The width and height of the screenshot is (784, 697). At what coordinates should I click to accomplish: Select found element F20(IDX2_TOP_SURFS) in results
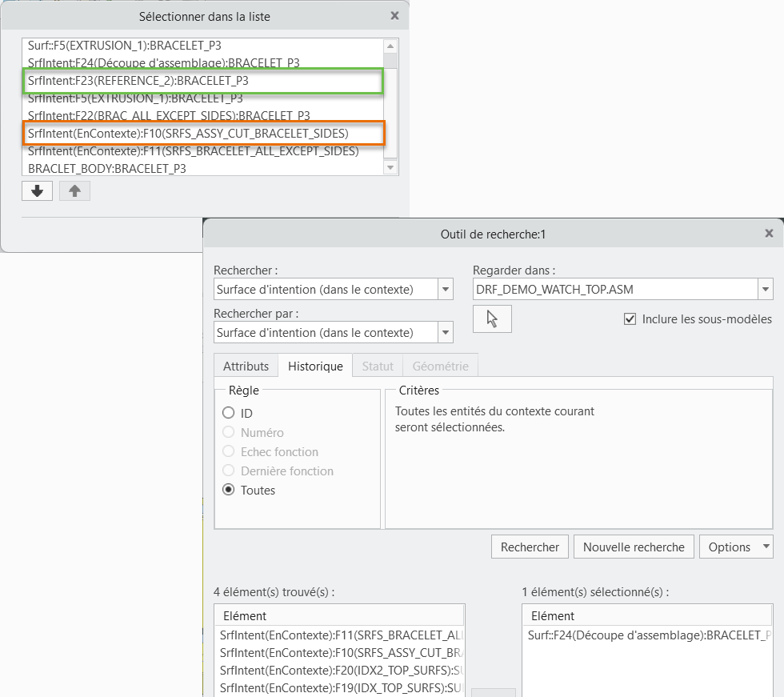click(341, 670)
